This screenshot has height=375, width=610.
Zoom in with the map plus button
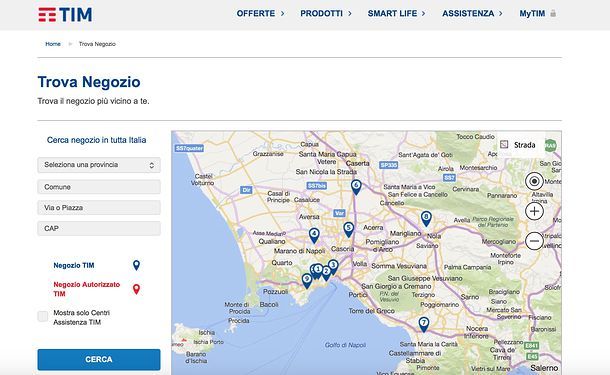(x=534, y=211)
